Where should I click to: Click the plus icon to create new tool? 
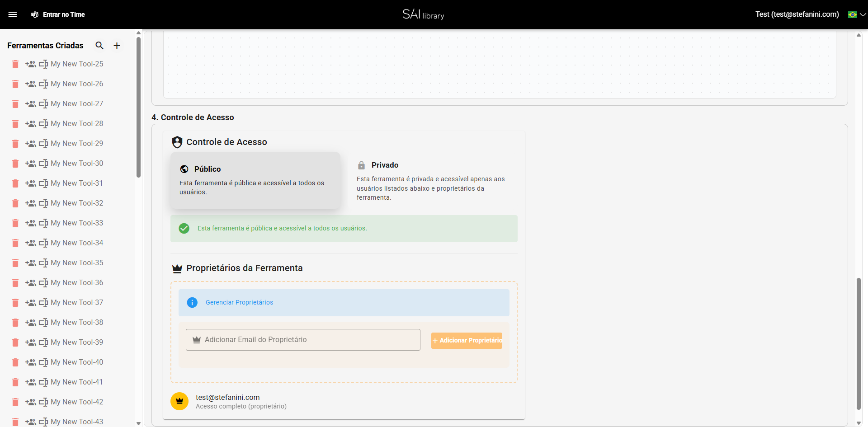pyautogui.click(x=117, y=46)
